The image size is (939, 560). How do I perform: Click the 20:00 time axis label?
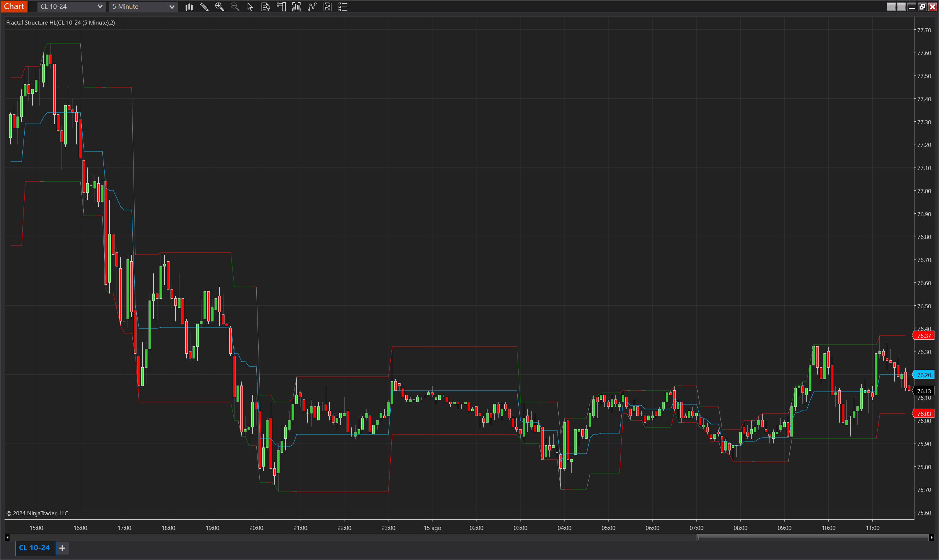click(256, 527)
